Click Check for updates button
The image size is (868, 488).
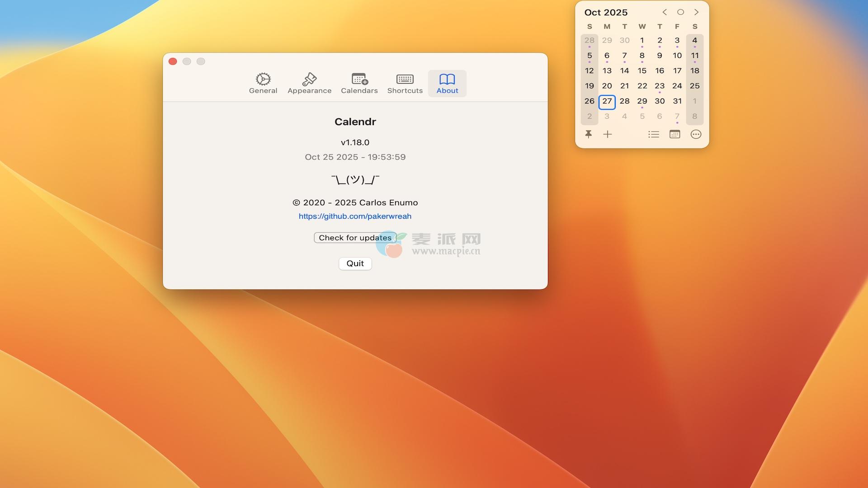coord(355,238)
